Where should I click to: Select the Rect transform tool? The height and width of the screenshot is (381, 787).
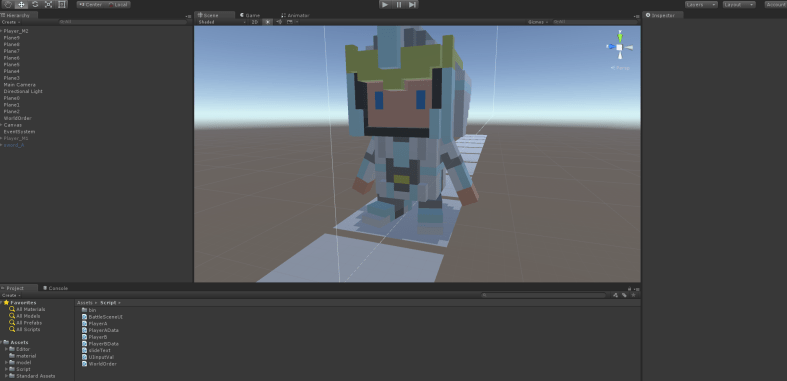[62, 5]
